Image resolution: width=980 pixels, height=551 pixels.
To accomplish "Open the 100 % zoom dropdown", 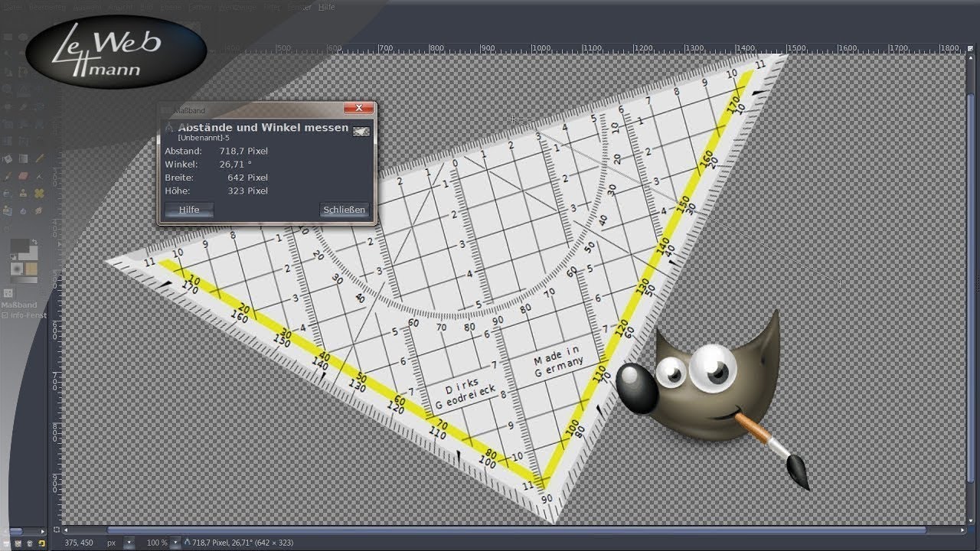I will (175, 543).
